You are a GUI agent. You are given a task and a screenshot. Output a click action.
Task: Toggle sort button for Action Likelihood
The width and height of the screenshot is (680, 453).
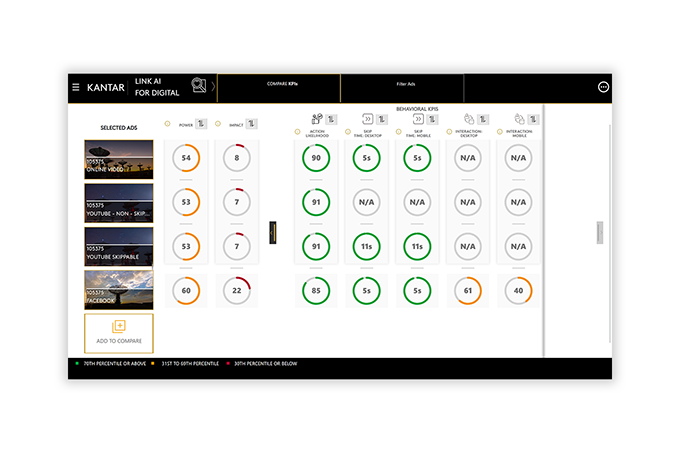[331, 119]
